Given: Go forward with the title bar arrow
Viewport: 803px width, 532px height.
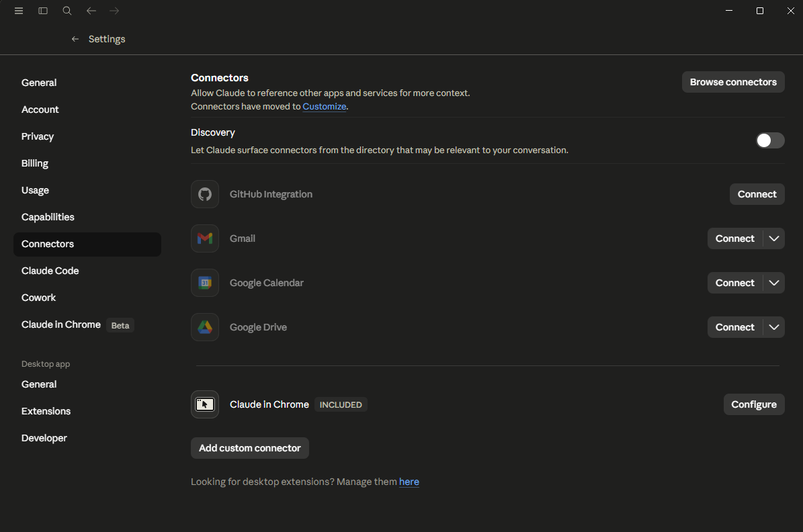Looking at the screenshot, I should tap(114, 11).
